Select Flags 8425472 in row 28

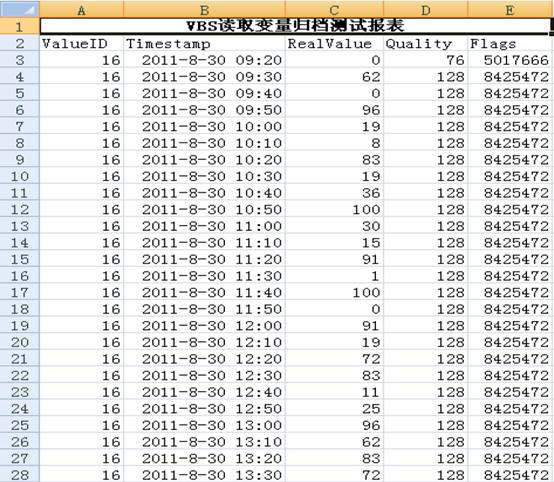509,475
